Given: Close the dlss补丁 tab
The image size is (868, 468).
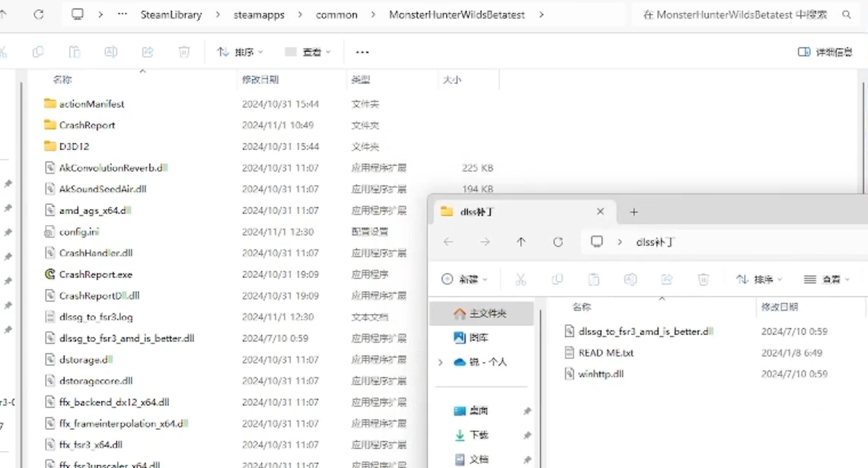Looking at the screenshot, I should click(x=600, y=212).
